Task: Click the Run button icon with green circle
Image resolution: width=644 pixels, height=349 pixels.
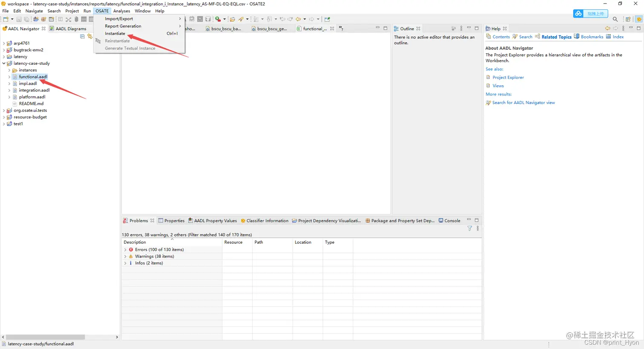Action: [x=218, y=19]
